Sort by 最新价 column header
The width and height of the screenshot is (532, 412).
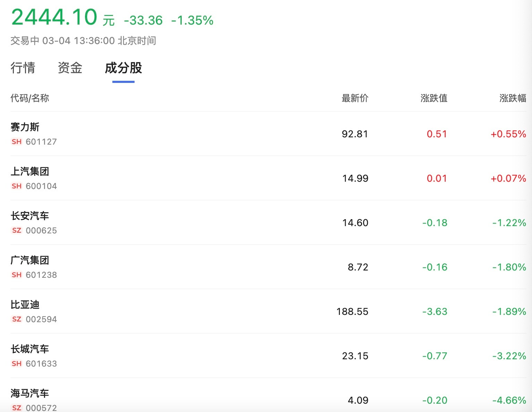[x=355, y=98]
